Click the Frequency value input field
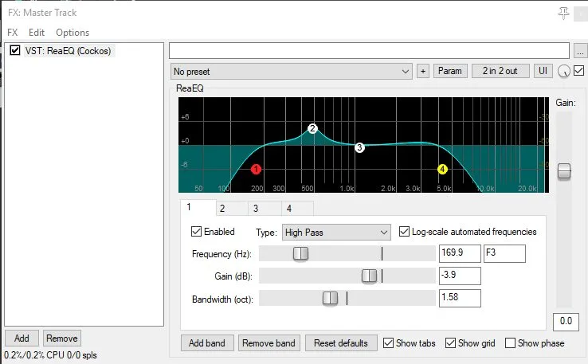The width and height of the screenshot is (588, 364). [460, 254]
